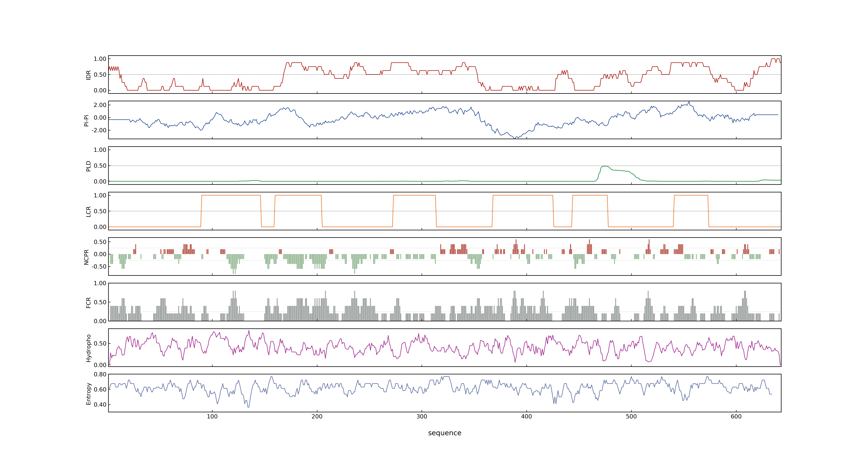Click x-axis tick label 200
Viewport: 868px width, 463px height.
click(317, 416)
